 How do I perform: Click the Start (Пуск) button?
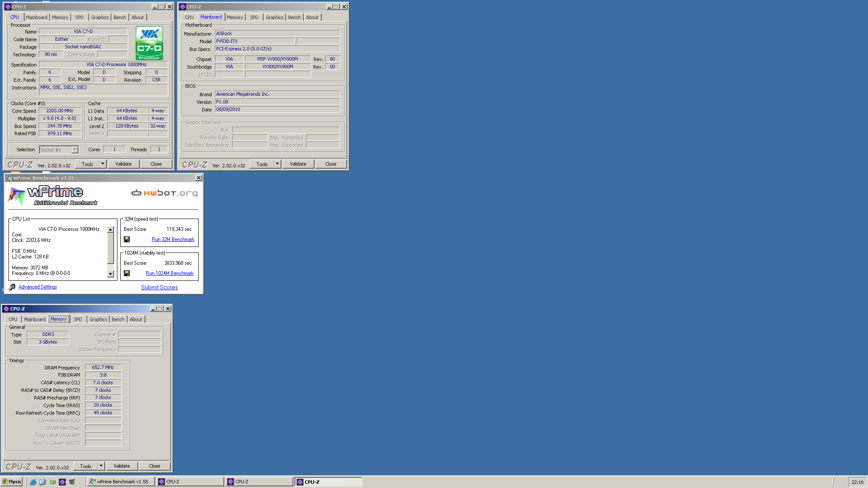pos(11,482)
